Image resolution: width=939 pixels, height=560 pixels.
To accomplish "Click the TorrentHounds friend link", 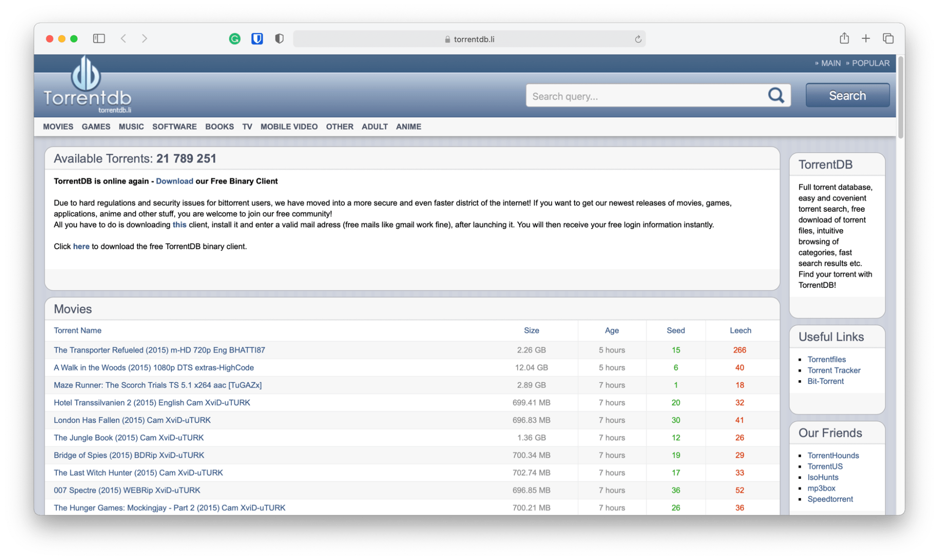I will [x=833, y=455].
